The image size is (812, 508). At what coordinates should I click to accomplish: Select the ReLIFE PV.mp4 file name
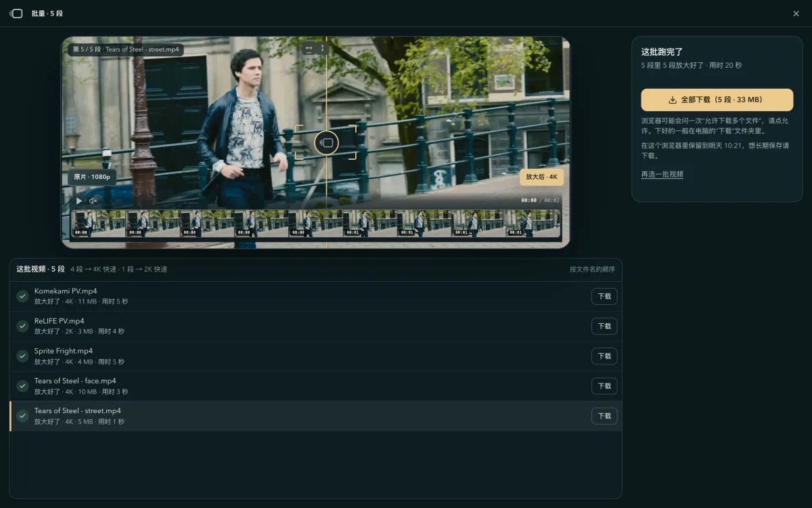click(60, 321)
